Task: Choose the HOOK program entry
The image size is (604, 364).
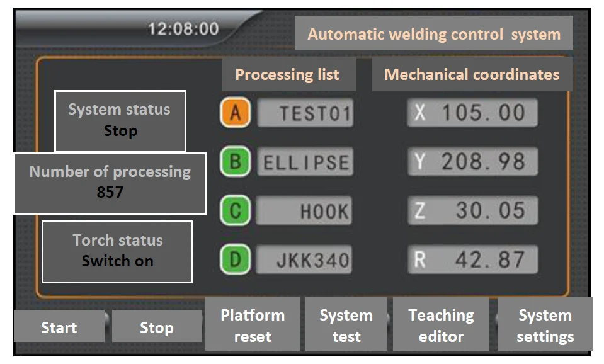Action: click(x=305, y=210)
